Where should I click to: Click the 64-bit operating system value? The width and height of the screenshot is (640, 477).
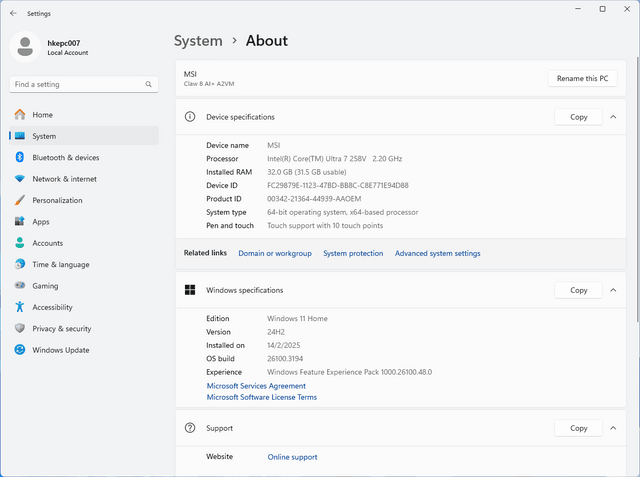(342, 212)
